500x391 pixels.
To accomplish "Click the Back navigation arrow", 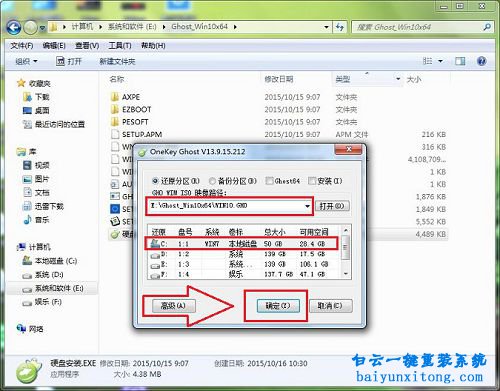I will 14,28.
